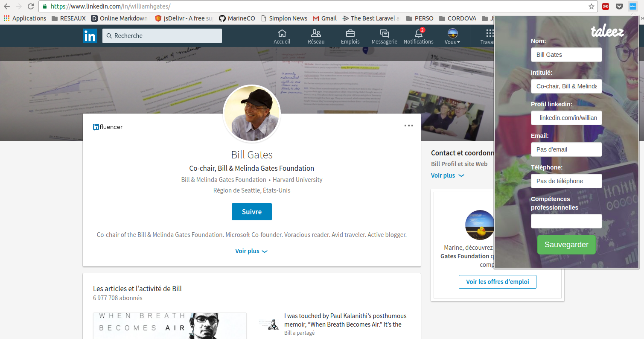Click the LinkedIn logo icon
This screenshot has width=644, height=339.
(90, 36)
